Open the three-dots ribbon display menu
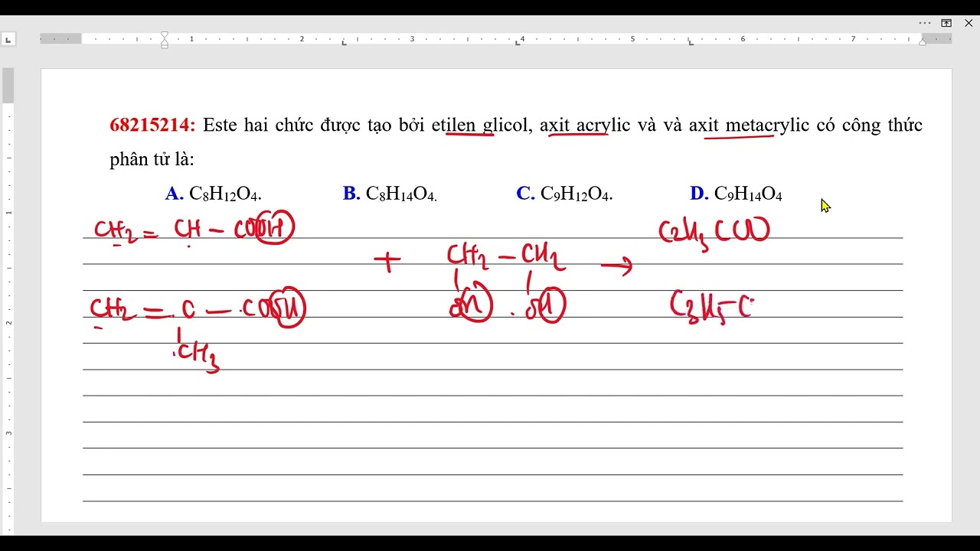Viewport: 980px width, 551px height. click(925, 23)
